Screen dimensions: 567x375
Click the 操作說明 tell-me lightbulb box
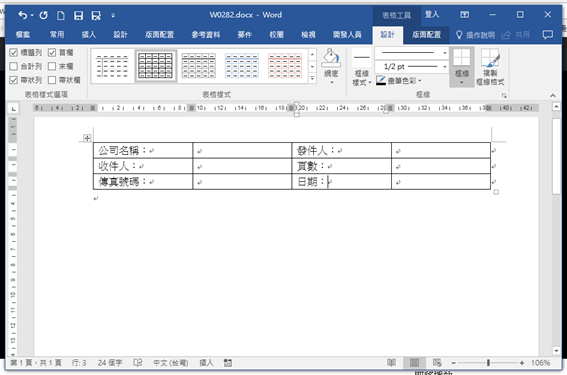475,35
